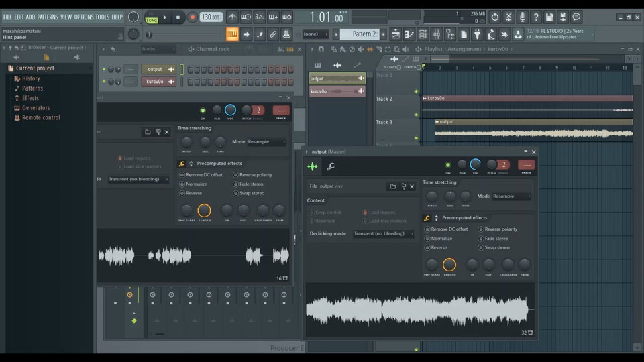This screenshot has height=362, width=644.
Task: Open the PATTERNS menu
Action: click(x=47, y=17)
